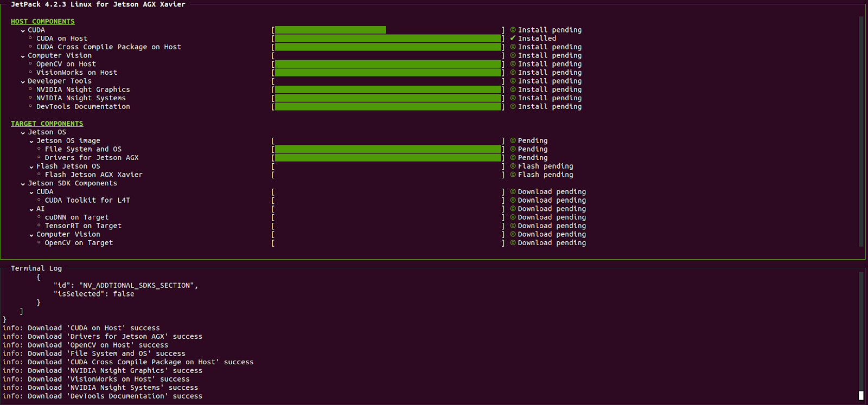Click the NV_ADDTIONAL_SDKS_SECTION id line
The image size is (868, 405).
[126, 285]
